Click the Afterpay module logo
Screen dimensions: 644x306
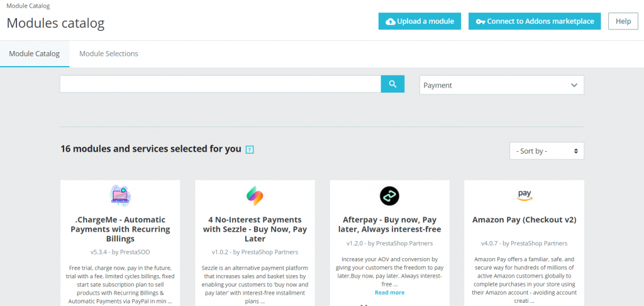click(389, 196)
